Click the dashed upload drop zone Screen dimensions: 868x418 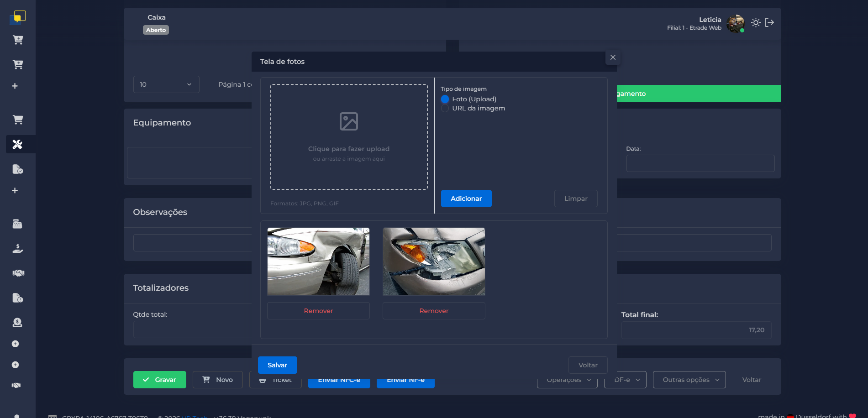(349, 137)
